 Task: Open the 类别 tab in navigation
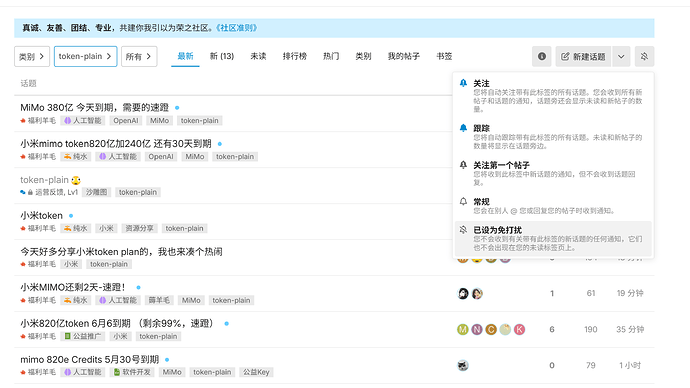363,56
